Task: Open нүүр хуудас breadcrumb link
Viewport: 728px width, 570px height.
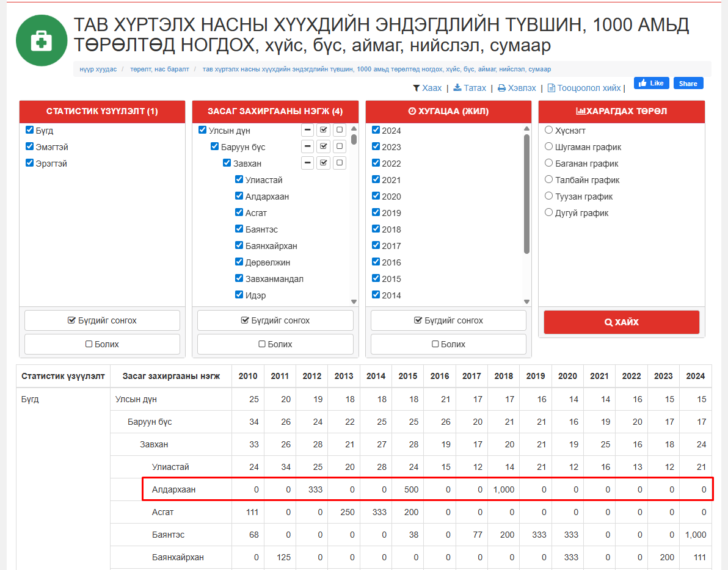Action: (x=98, y=69)
